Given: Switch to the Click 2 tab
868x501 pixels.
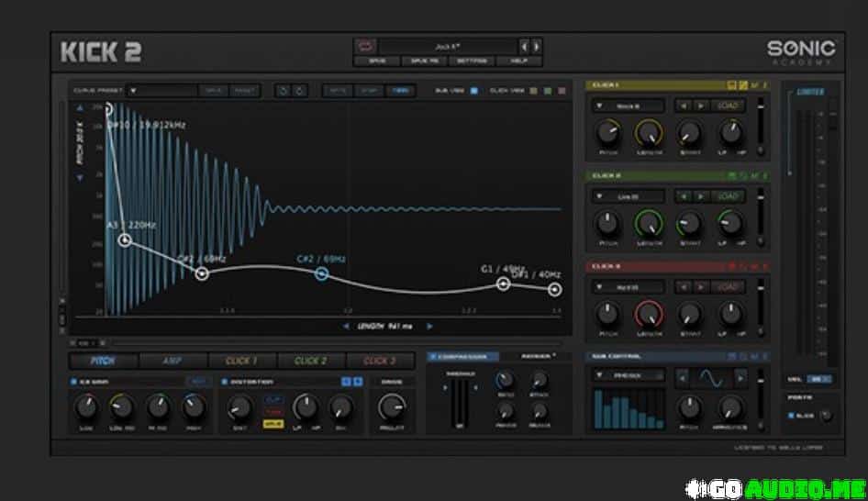Looking at the screenshot, I should (x=310, y=361).
